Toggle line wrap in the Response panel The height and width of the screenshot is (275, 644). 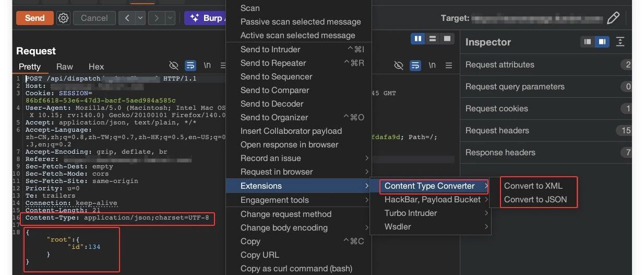pos(415,65)
